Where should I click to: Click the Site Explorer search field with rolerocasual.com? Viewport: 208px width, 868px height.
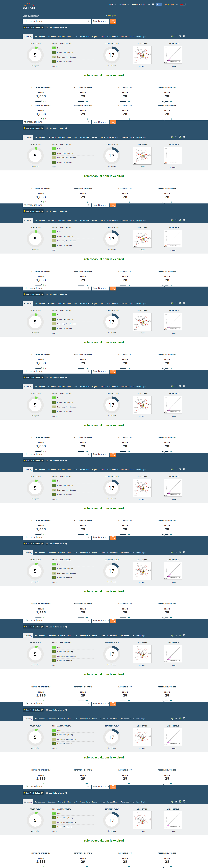(x=54, y=21)
